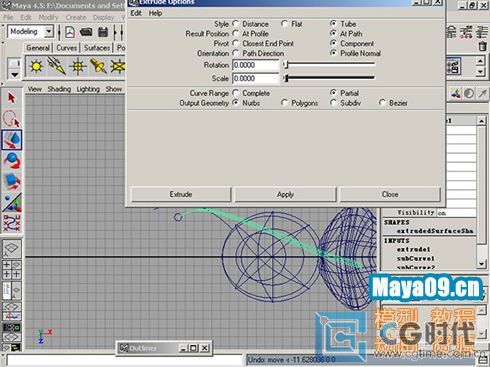Viewport: 490px width, 367px height.
Task: Select Flat style radio button
Action: coord(284,24)
